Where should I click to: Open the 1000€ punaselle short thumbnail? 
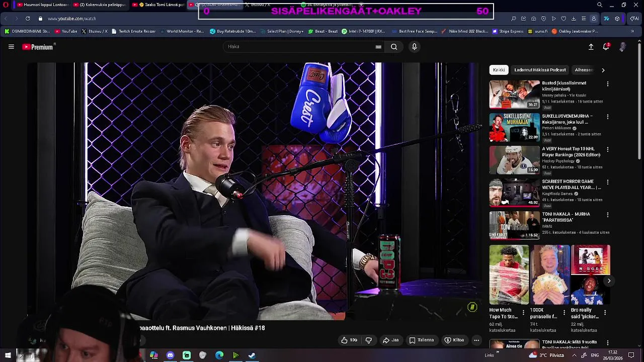(550, 275)
